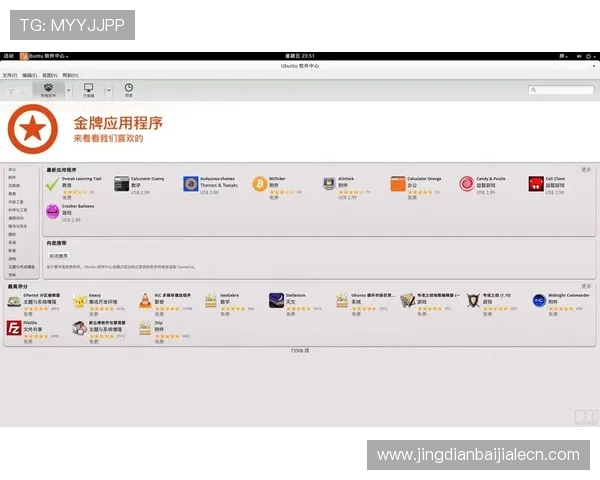Open the dUnlock app icon

[329, 184]
